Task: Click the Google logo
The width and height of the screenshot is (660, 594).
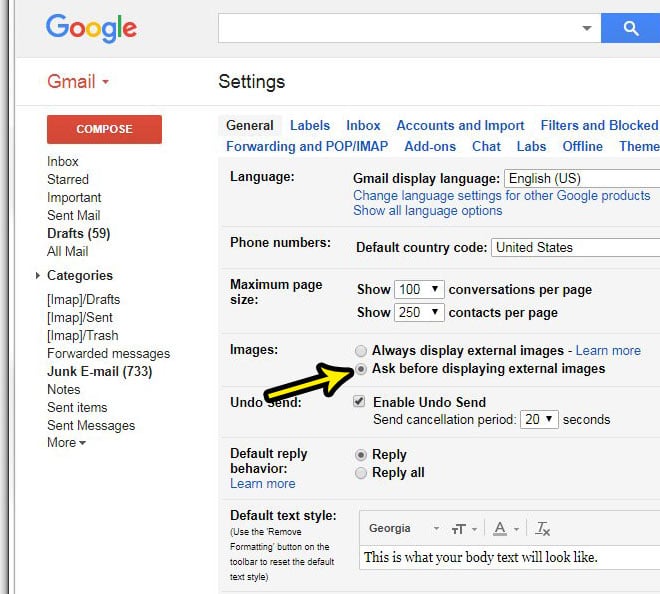Action: click(91, 28)
